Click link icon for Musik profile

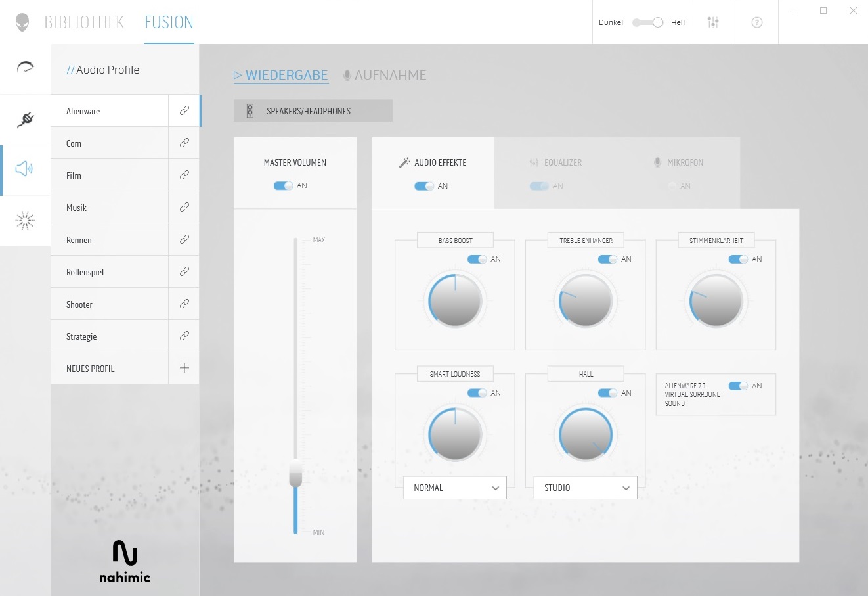click(x=184, y=207)
